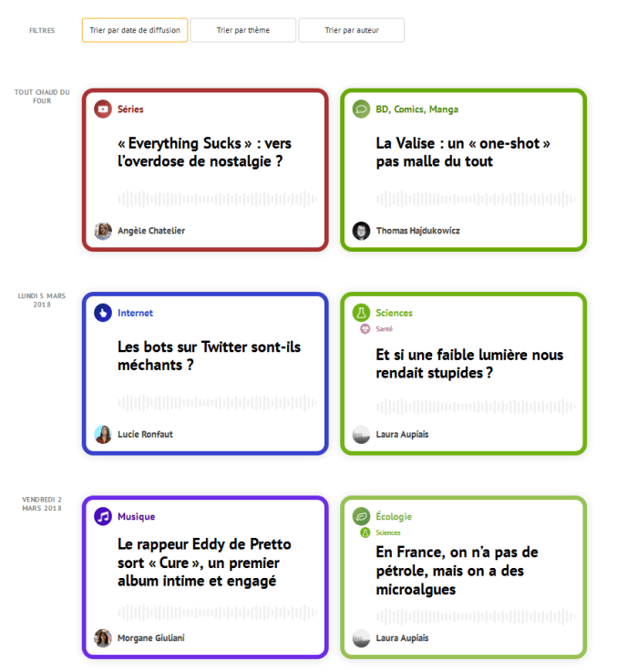Click the blue Internet pointer icon
Screen dimensions: 638x672
pyautogui.click(x=103, y=313)
